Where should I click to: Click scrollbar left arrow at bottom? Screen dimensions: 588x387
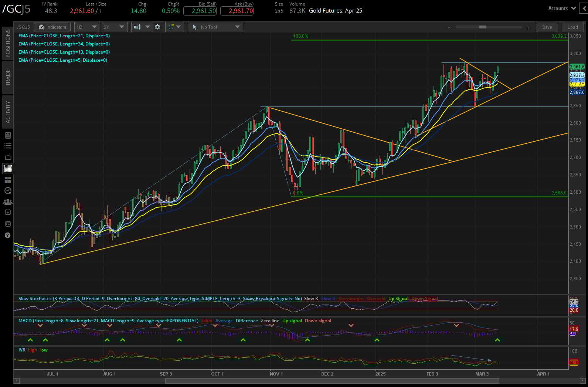16,380
